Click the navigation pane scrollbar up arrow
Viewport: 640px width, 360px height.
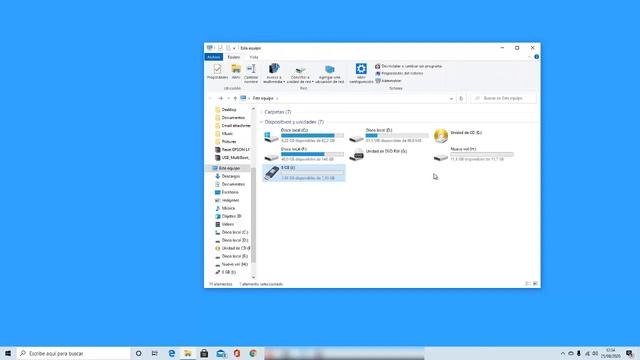(253, 109)
